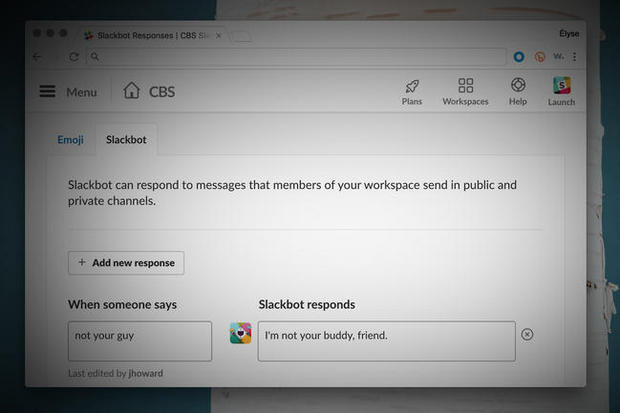The height and width of the screenshot is (413, 620).
Task: Click the Menu label
Action: pos(81,92)
